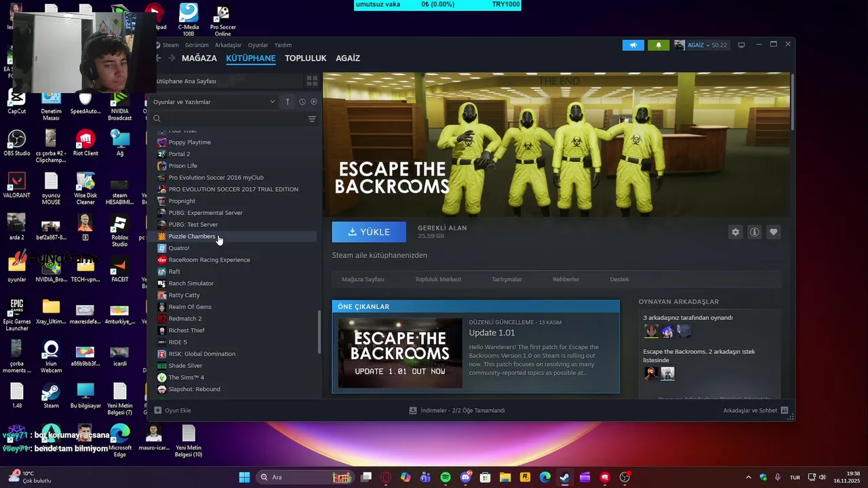The height and width of the screenshot is (488, 868).
Task: Select Realm Of Gems entry
Action: click(x=190, y=307)
